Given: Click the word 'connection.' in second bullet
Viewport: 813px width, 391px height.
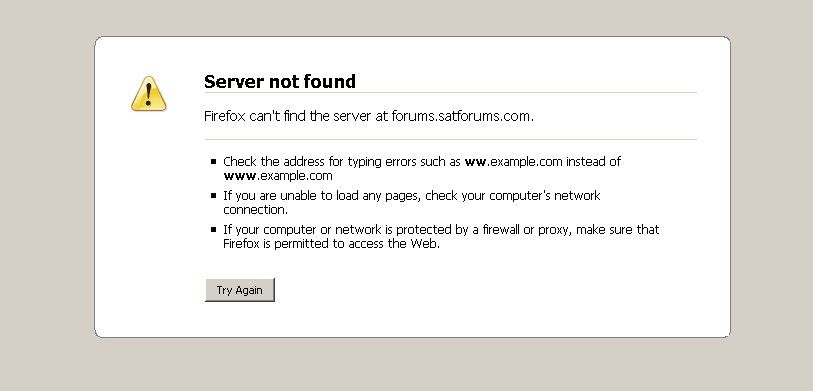Looking at the screenshot, I should coord(256,210).
